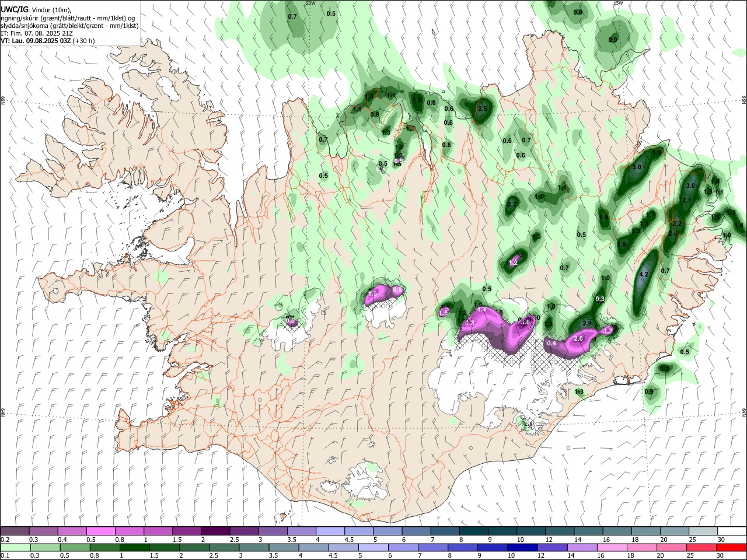Viewport: 747px width, 560px height.
Task: Click the violet bottom-row swatch labeled 12
Action: point(551,547)
